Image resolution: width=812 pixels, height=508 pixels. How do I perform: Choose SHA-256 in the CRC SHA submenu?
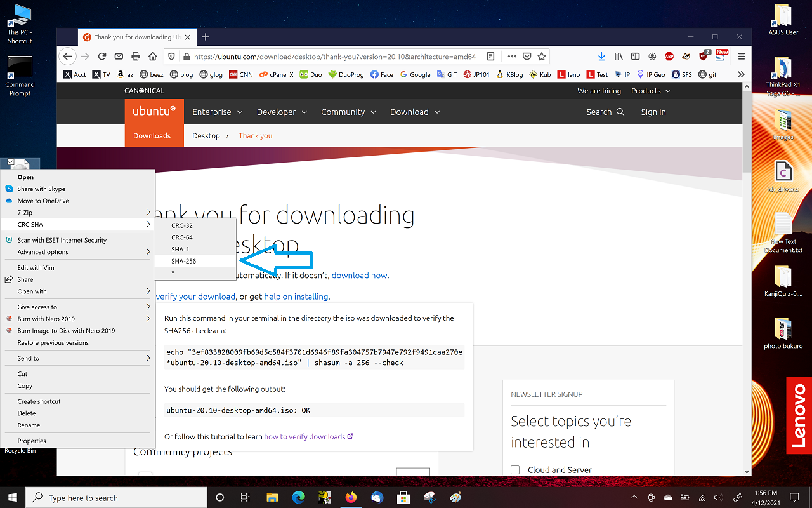195,261
